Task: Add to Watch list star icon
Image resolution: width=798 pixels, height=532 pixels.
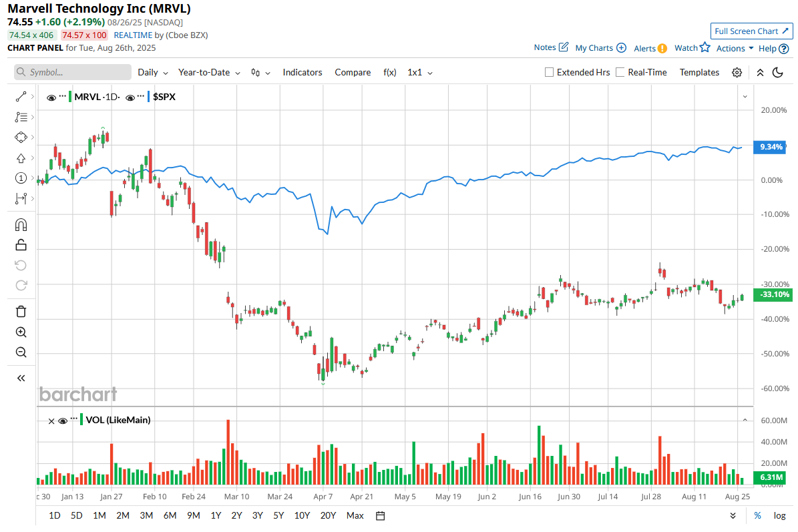Action: 705,47
